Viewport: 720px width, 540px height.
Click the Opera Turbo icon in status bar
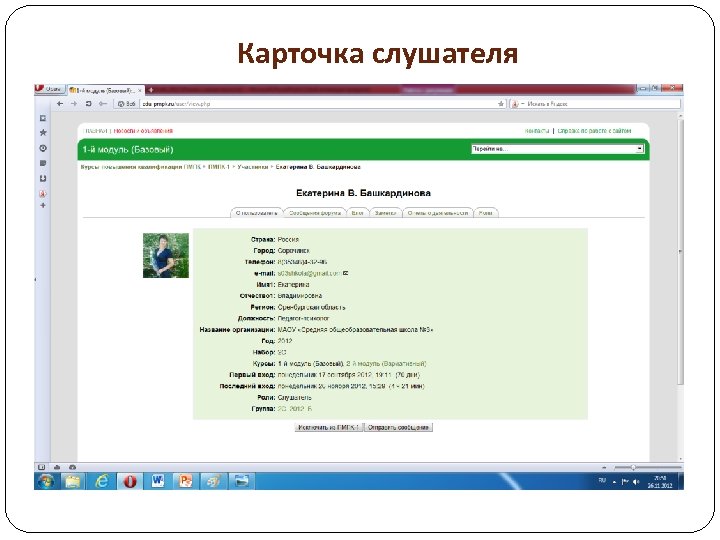pos(72,467)
